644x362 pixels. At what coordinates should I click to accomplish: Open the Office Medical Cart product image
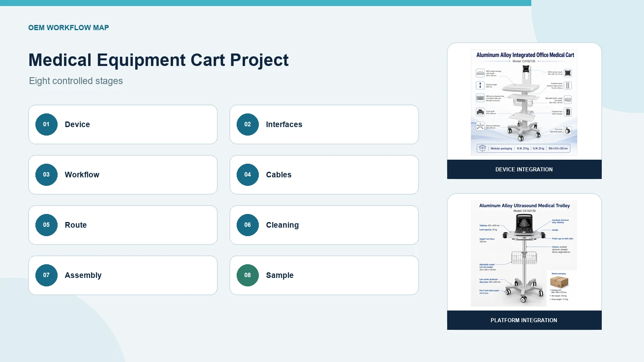pos(524,103)
